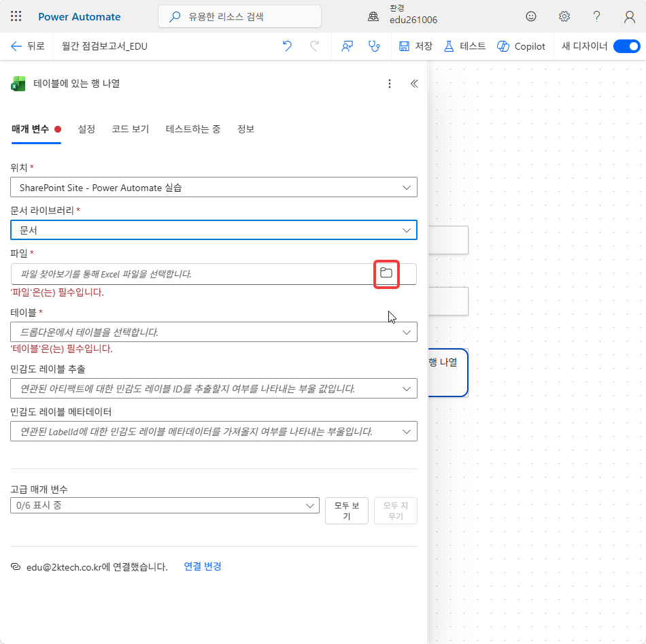The height and width of the screenshot is (644, 646).
Task: Open the 위치 dropdown
Action: 214,188
